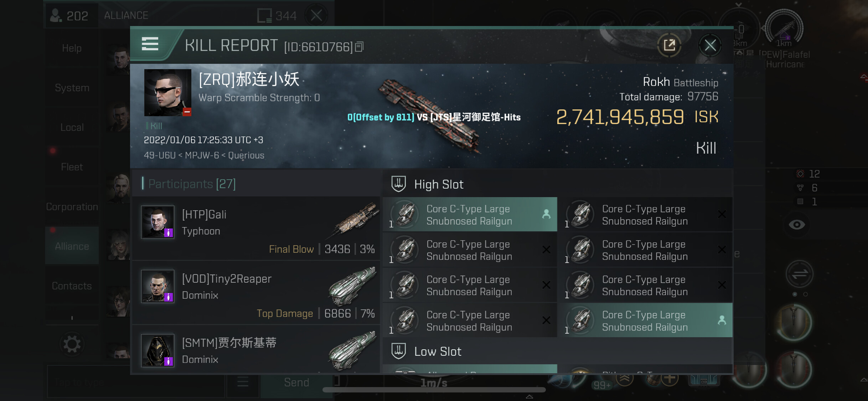Expand the down-chevron at top right
The image size is (868, 401).
click(x=739, y=5)
